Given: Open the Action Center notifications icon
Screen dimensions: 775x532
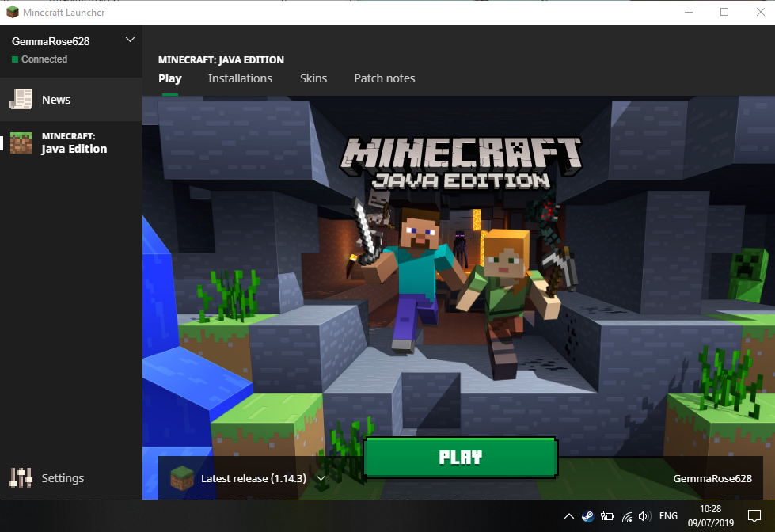Looking at the screenshot, I should tap(754, 516).
